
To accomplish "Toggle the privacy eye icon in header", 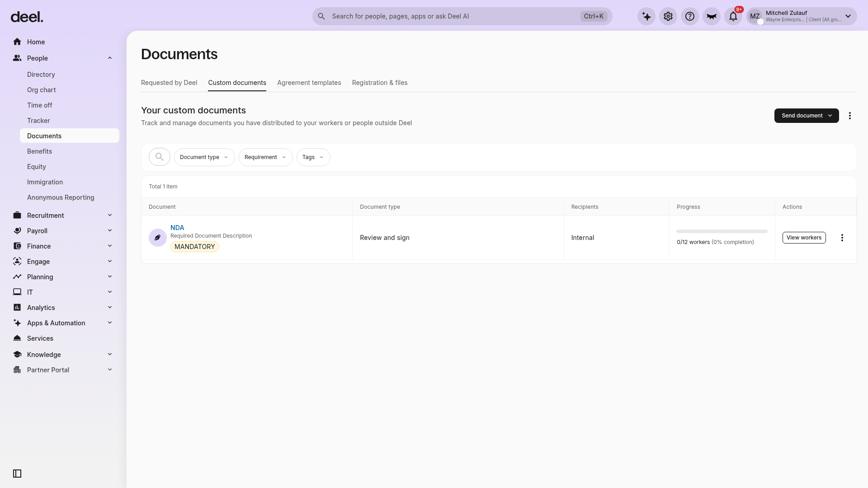I will pos(712,16).
